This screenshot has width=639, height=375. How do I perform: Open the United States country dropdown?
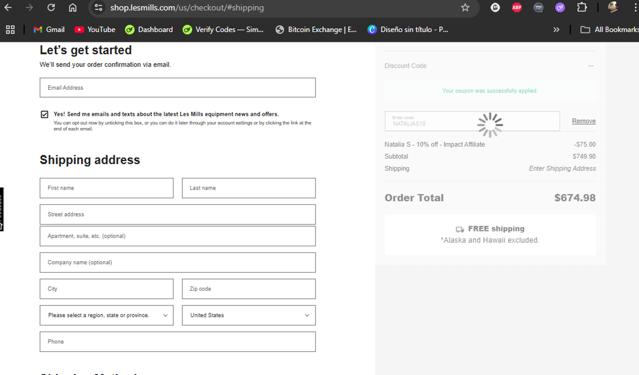249,315
